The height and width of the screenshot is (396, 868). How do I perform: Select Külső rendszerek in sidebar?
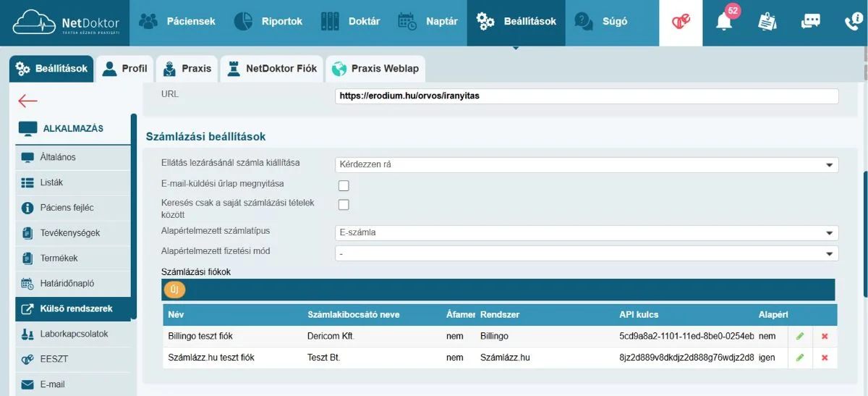tap(72, 309)
